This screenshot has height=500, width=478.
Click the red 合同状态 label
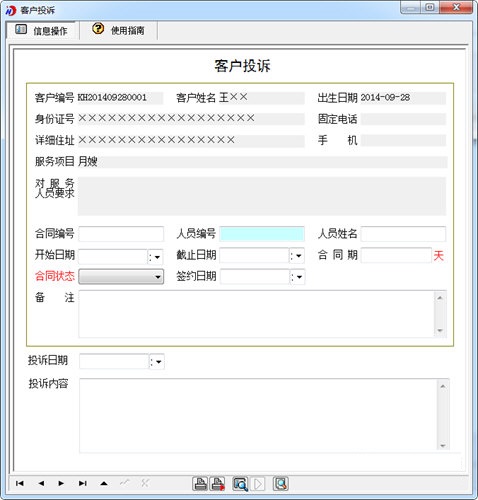[55, 276]
